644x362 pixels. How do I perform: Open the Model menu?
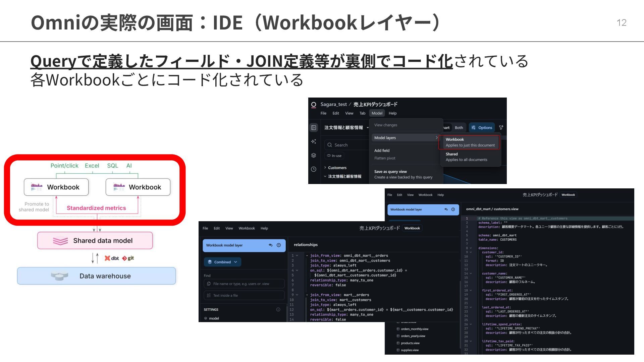(x=377, y=113)
